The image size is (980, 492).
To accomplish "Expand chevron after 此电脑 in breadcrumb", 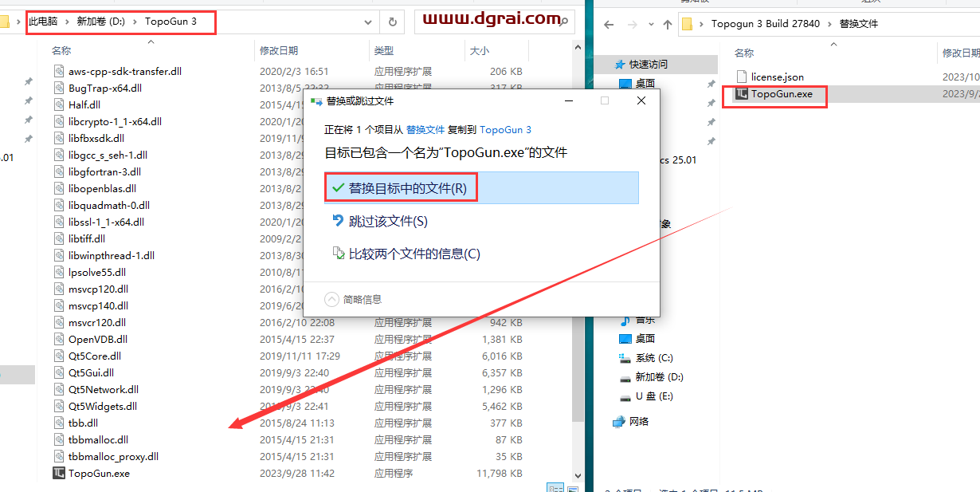I will click(67, 22).
